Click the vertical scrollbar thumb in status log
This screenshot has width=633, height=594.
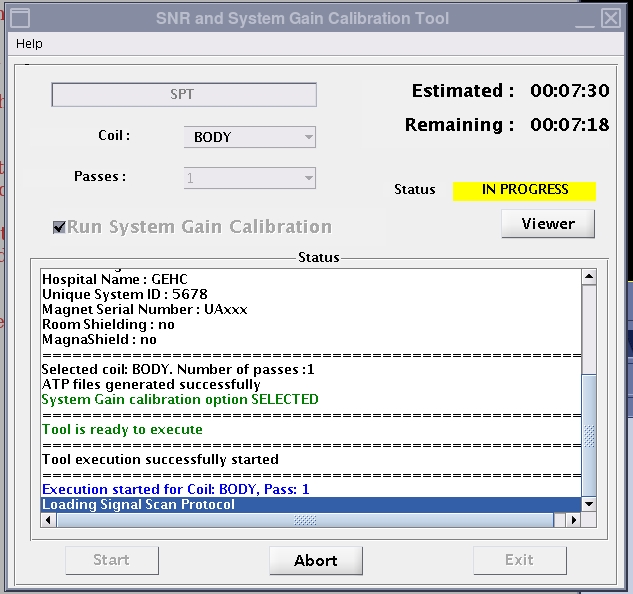point(589,433)
